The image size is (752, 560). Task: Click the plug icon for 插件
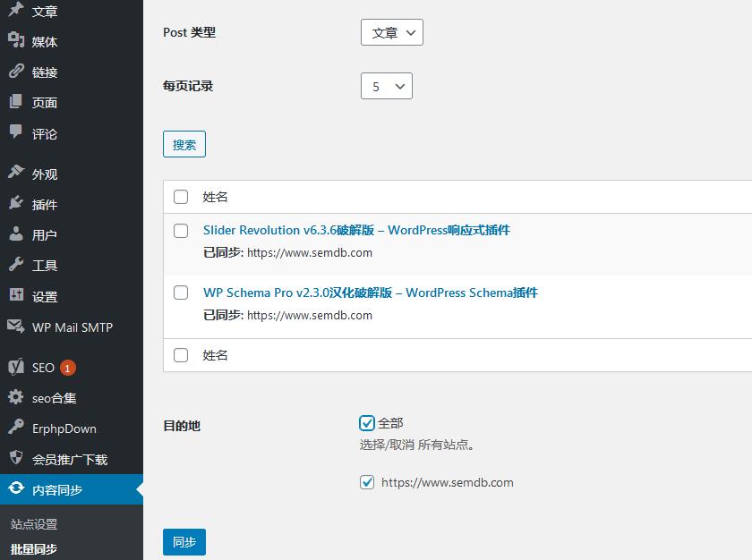(16, 204)
